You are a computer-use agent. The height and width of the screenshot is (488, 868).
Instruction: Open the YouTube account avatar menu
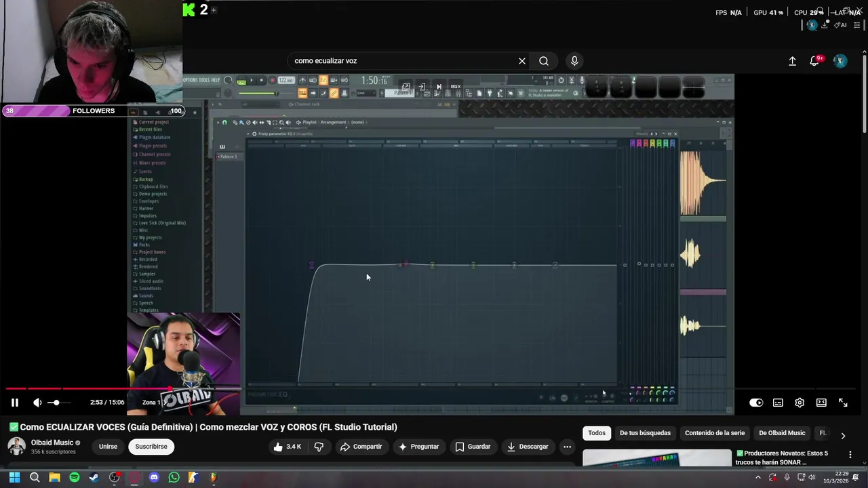coord(840,61)
